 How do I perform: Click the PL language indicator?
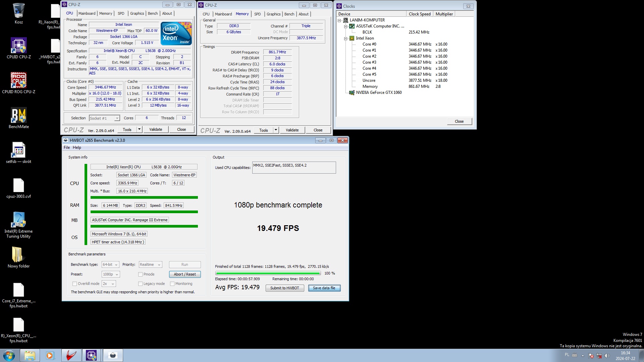click(567, 355)
